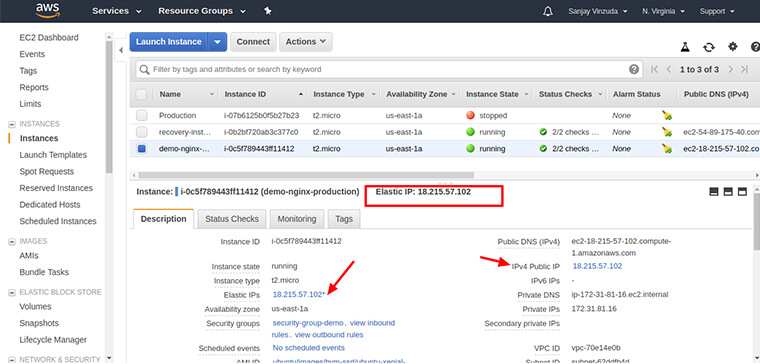Click the Launch Instance button
The image size is (760, 364).
point(169,42)
